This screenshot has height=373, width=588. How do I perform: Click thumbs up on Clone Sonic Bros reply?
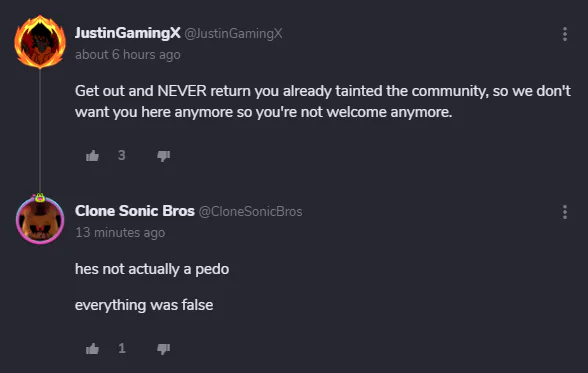point(92,349)
